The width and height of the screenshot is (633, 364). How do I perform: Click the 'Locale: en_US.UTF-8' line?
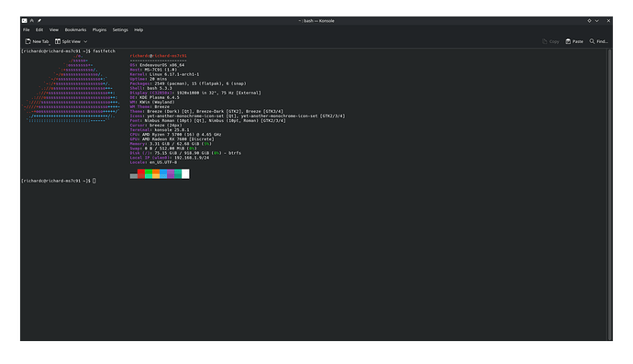tap(153, 162)
